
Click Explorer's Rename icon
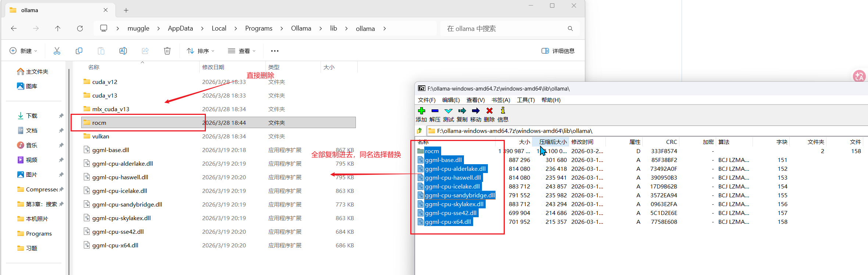pyautogui.click(x=123, y=51)
